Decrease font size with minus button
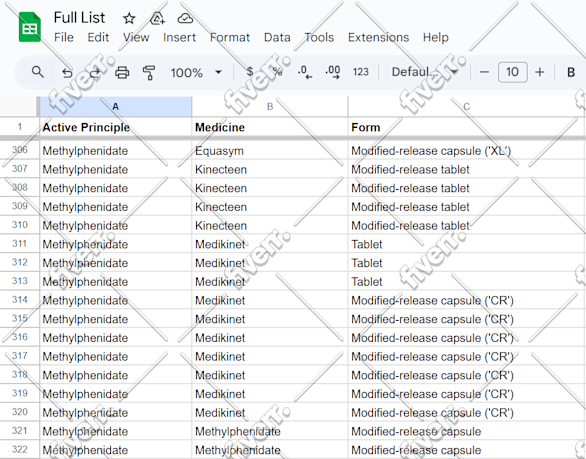 coord(484,72)
